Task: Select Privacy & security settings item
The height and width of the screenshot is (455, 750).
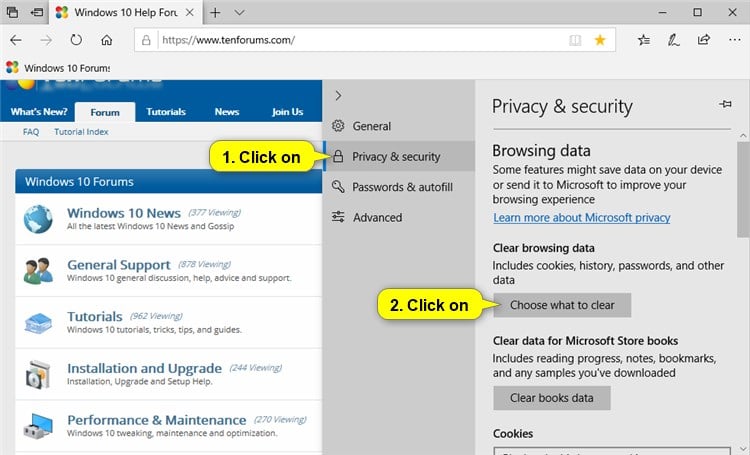Action: tap(399, 156)
